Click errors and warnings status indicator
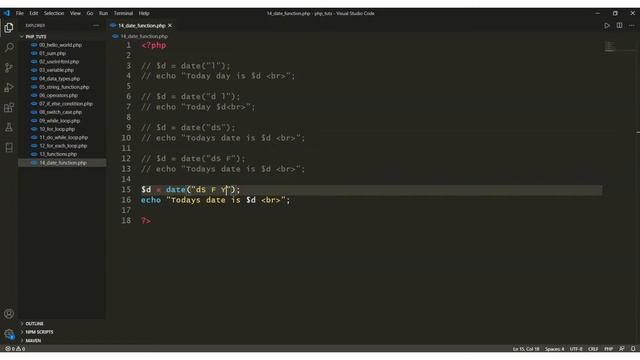Viewport: 640px width, 360px height. [x=15, y=349]
